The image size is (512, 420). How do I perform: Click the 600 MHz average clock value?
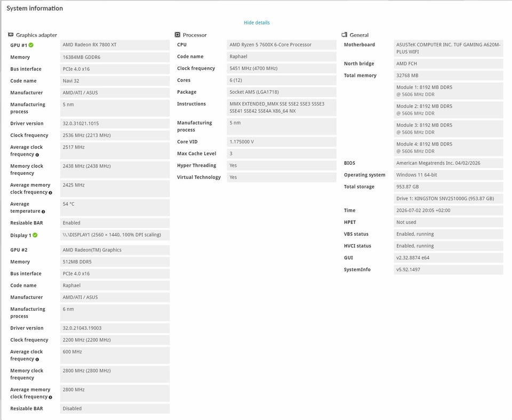(x=115, y=355)
